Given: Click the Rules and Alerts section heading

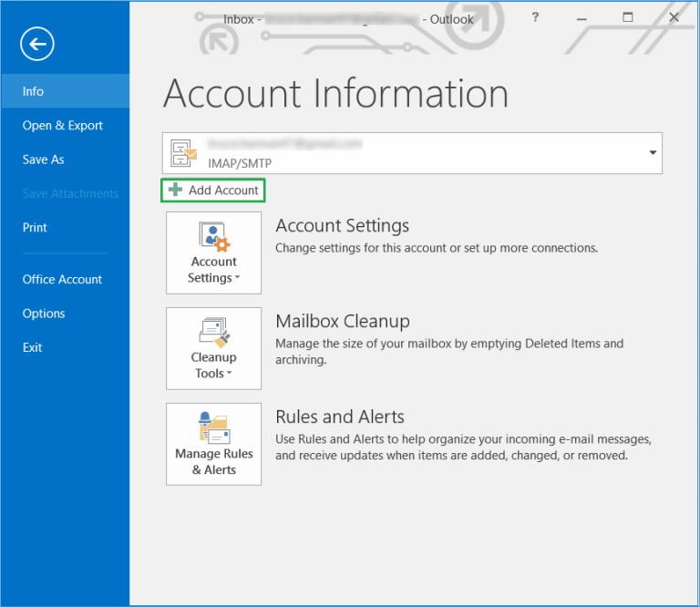Looking at the screenshot, I should click(x=340, y=417).
